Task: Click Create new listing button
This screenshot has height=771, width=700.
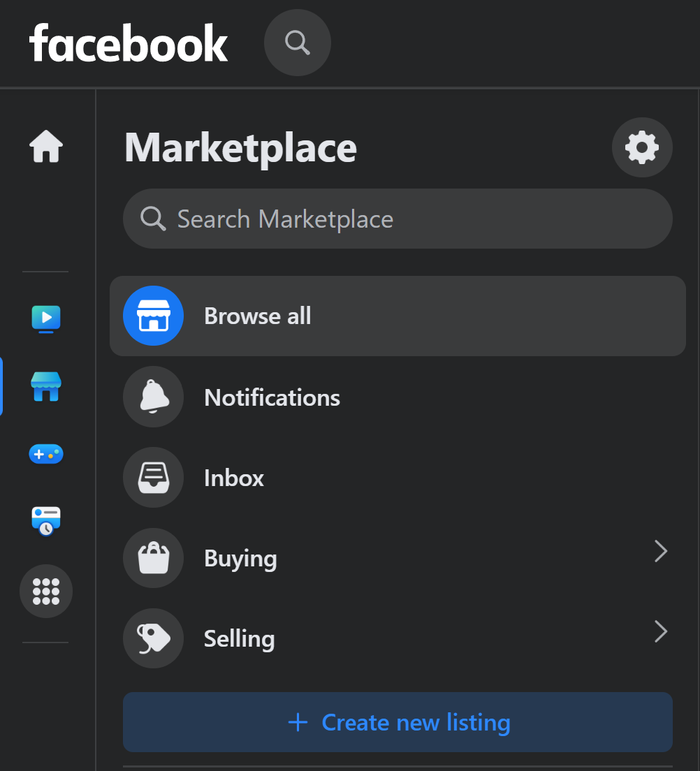Action: (398, 722)
